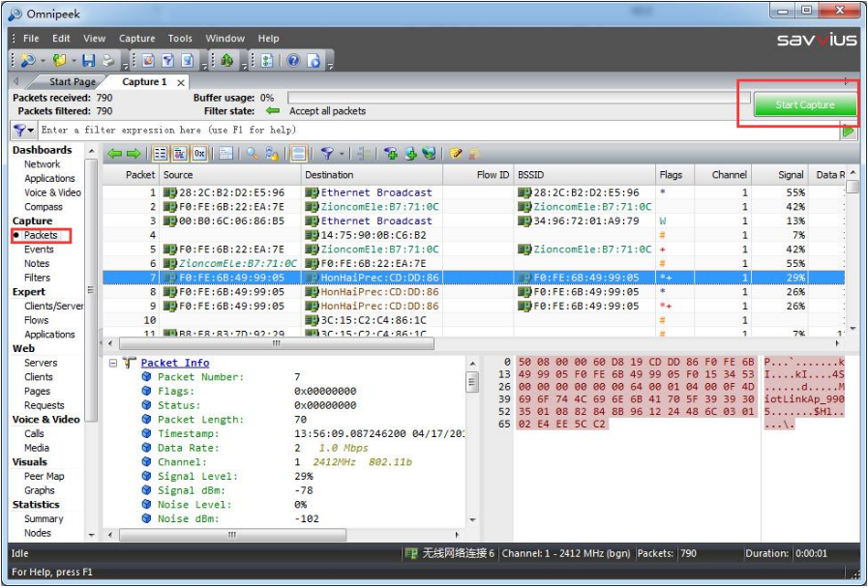Open the Edit menu
This screenshot has height=588, width=868.
pos(61,38)
